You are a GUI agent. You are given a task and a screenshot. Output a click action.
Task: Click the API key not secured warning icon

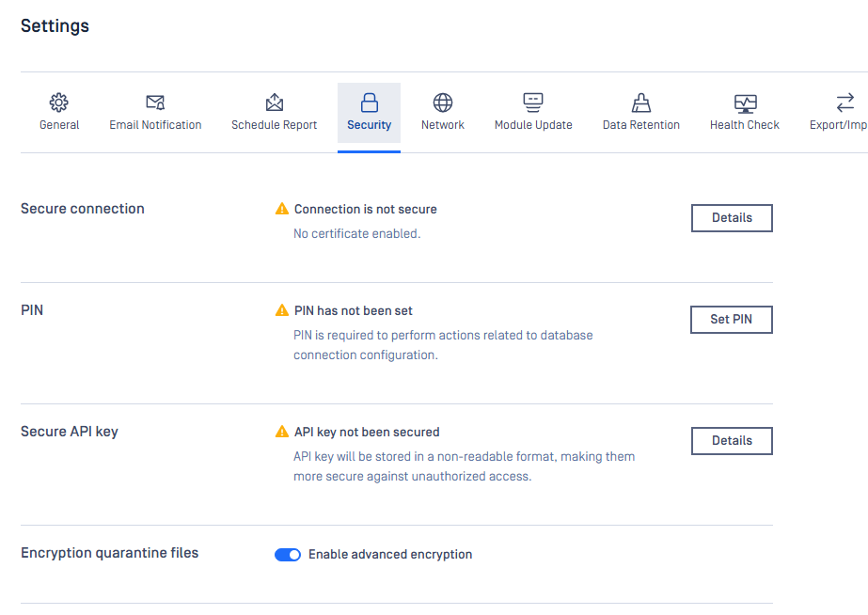282,432
